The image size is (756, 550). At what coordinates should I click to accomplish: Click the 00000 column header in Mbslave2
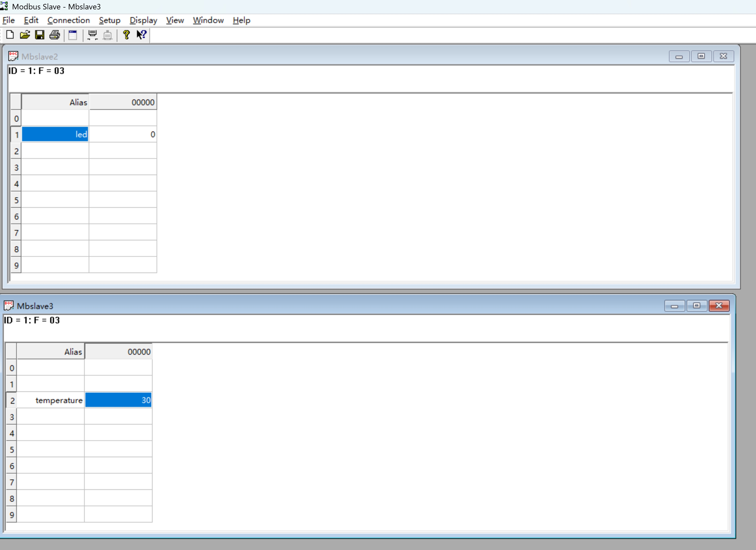tap(123, 102)
